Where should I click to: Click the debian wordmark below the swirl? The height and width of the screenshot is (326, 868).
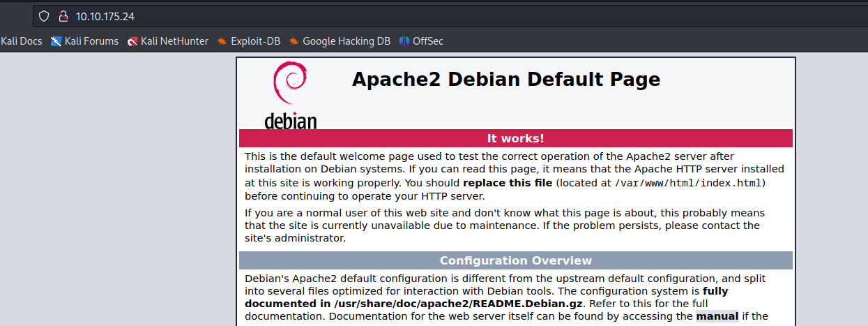coord(291,120)
